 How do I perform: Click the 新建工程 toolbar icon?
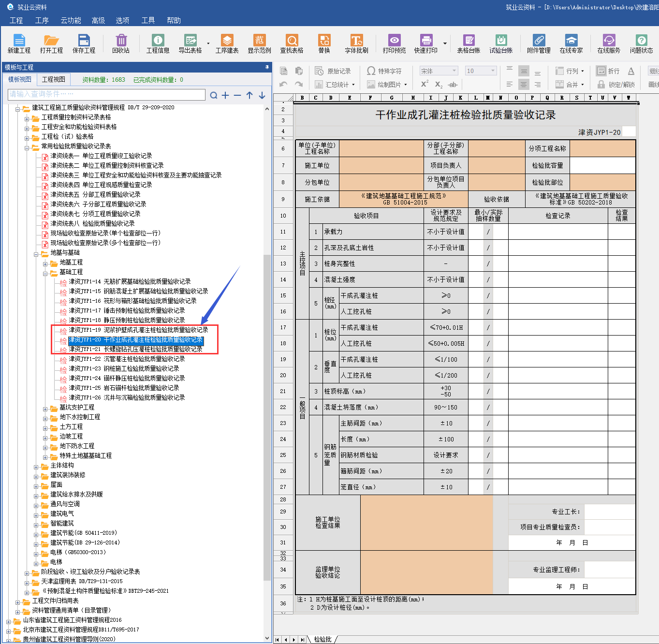[19, 44]
